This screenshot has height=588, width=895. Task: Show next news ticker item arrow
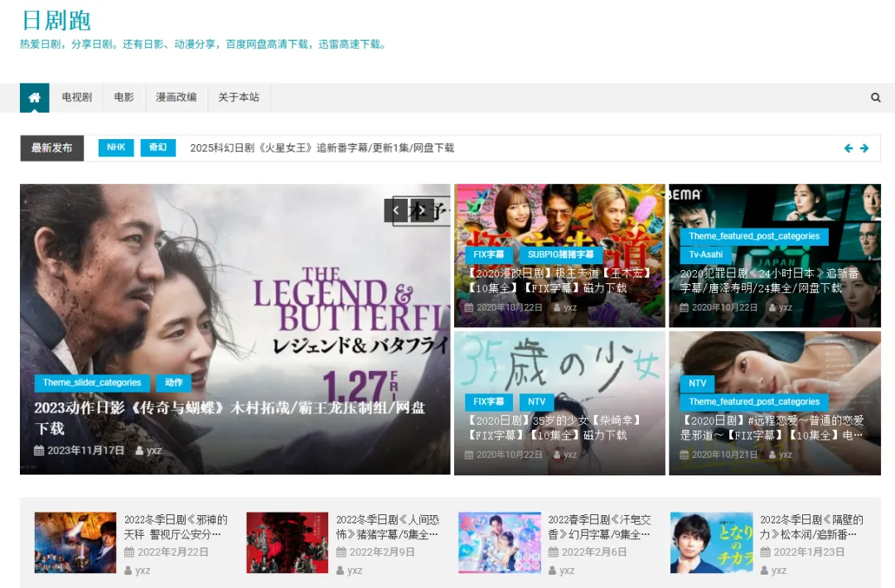864,148
